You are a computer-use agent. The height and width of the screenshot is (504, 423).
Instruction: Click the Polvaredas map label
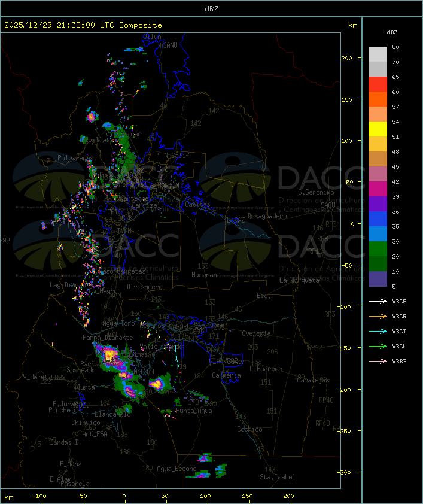coord(75,158)
